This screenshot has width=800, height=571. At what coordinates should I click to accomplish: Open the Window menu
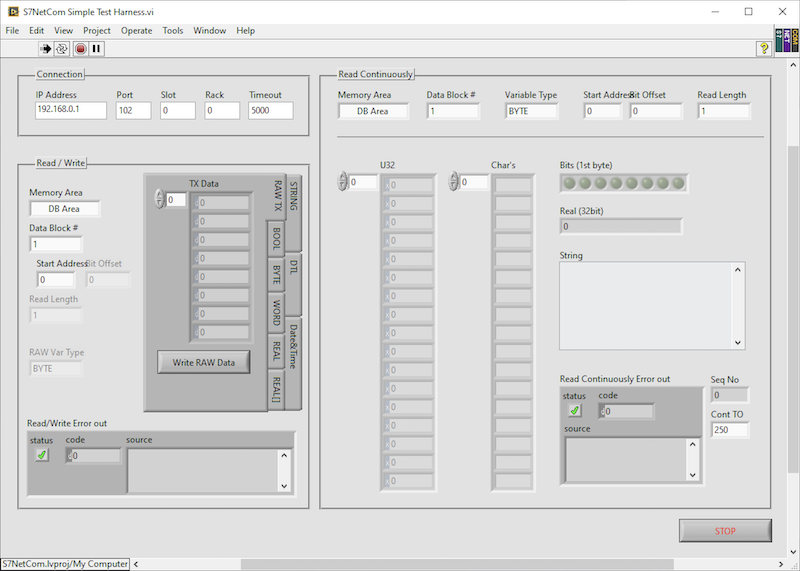coord(209,31)
